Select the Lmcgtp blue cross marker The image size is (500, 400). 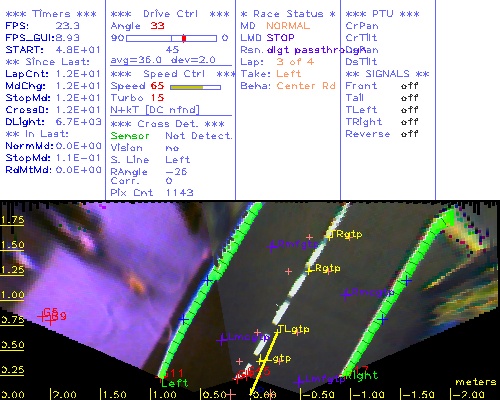pyautogui.click(x=221, y=340)
